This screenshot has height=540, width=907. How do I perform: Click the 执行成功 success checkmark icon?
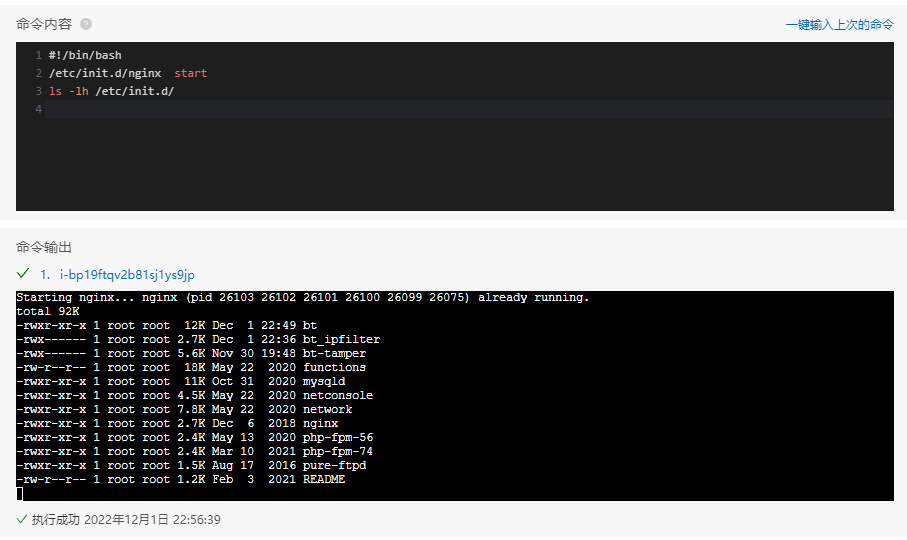coord(22,519)
